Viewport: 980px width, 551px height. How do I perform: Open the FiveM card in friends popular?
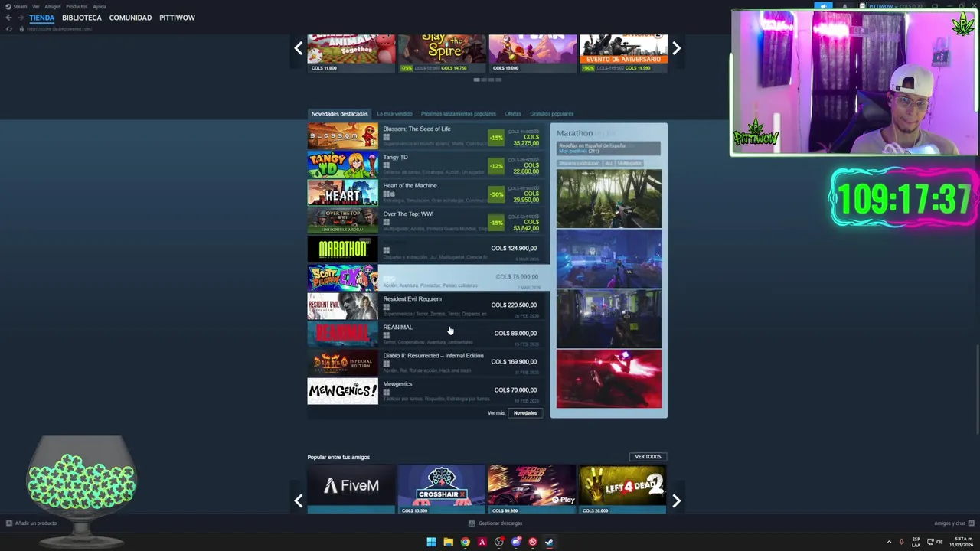pos(351,489)
